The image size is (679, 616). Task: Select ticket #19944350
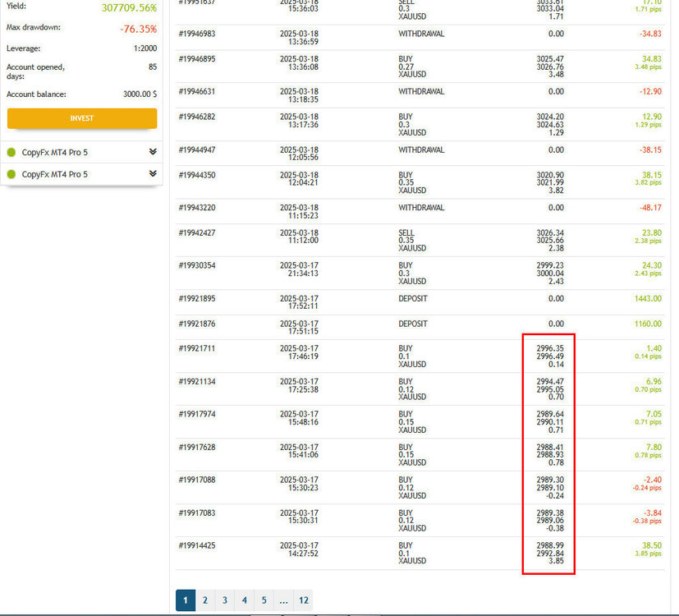click(x=197, y=175)
